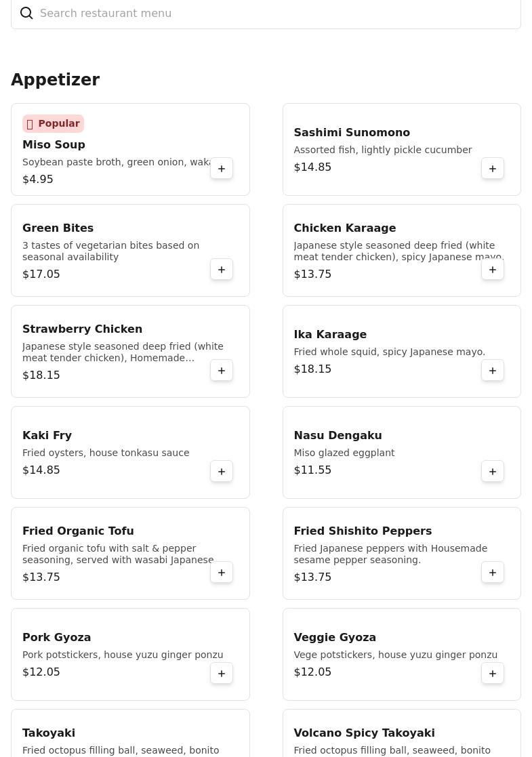This screenshot has width=532, height=757.
Task: Add Kaki Fry to cart
Action: click(222, 471)
